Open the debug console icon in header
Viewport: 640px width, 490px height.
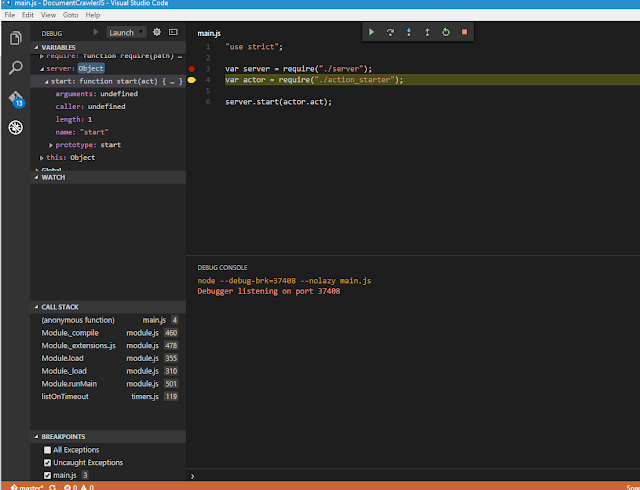173,32
